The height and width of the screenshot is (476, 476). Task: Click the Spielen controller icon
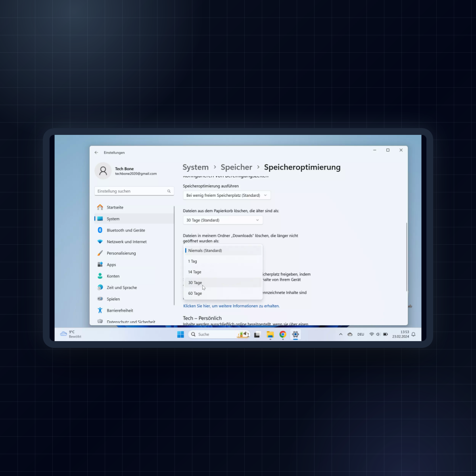coord(100,299)
